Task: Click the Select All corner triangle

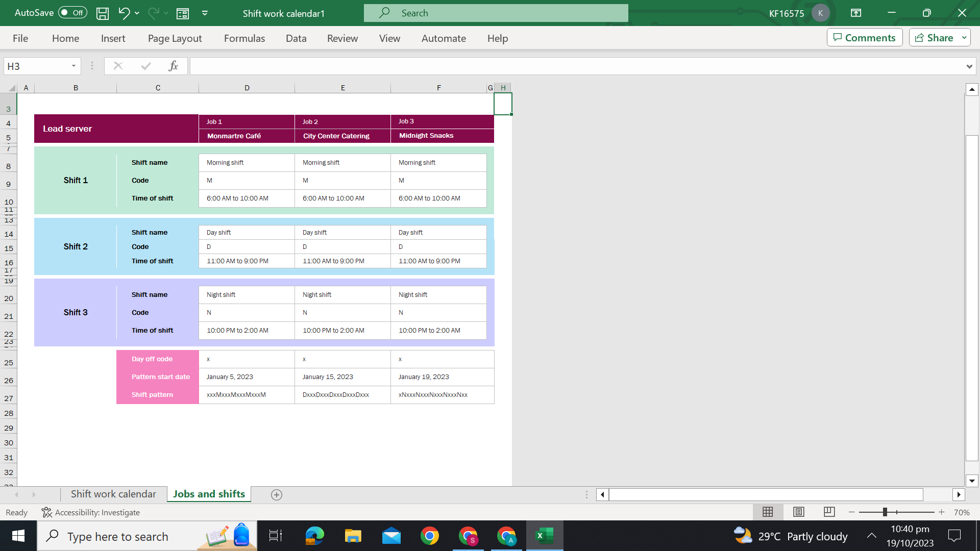Action: (11, 88)
